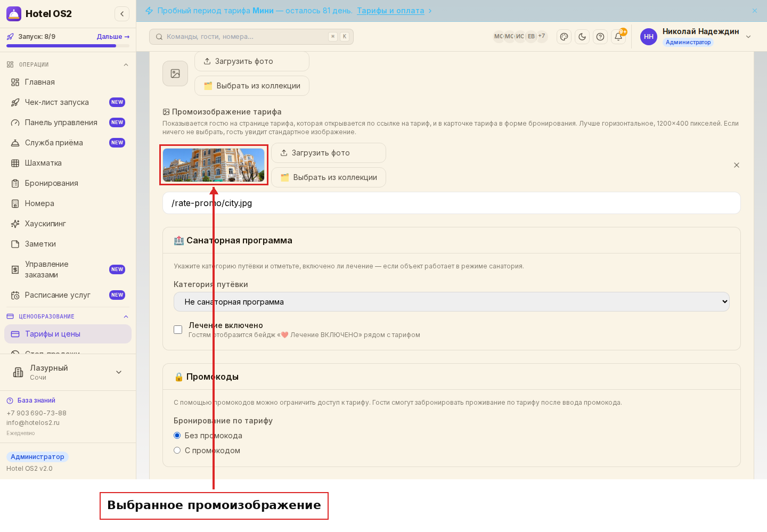Open База знаний link
767x532 pixels.
(x=36, y=400)
